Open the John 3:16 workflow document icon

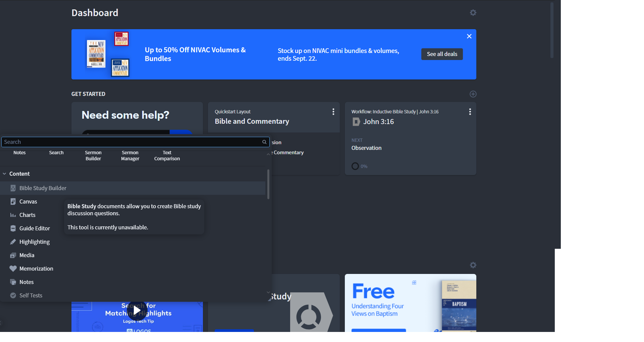(356, 122)
